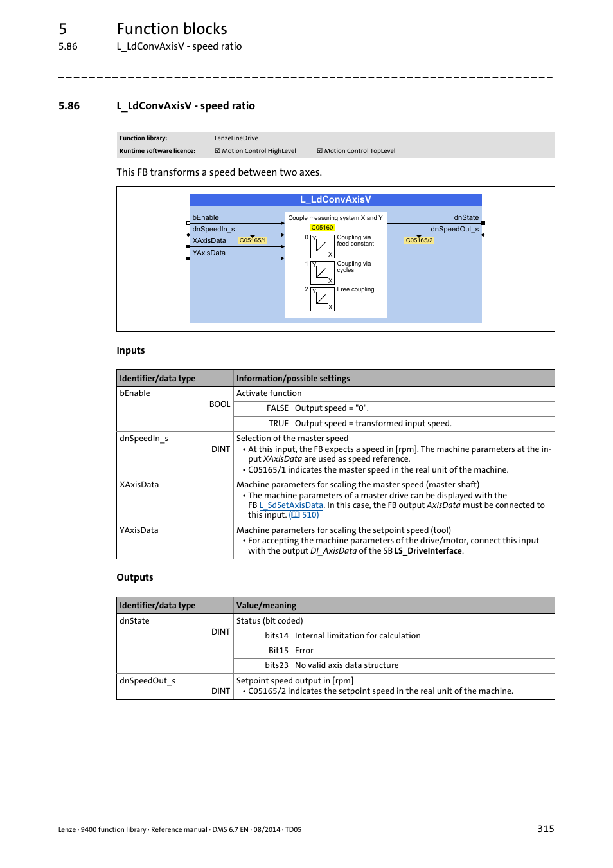Click the C05165/1 parameter label

(253, 240)
